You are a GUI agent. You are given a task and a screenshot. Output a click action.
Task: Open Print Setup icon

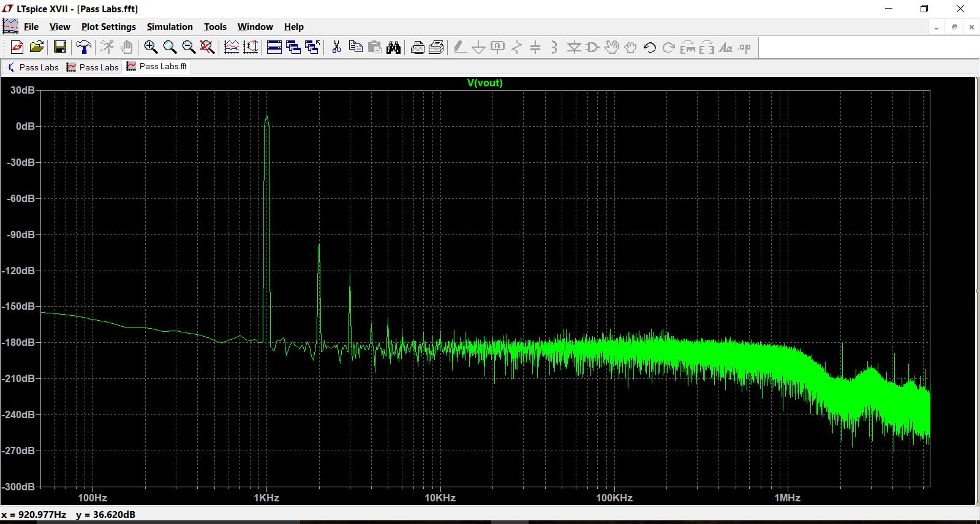tap(436, 47)
